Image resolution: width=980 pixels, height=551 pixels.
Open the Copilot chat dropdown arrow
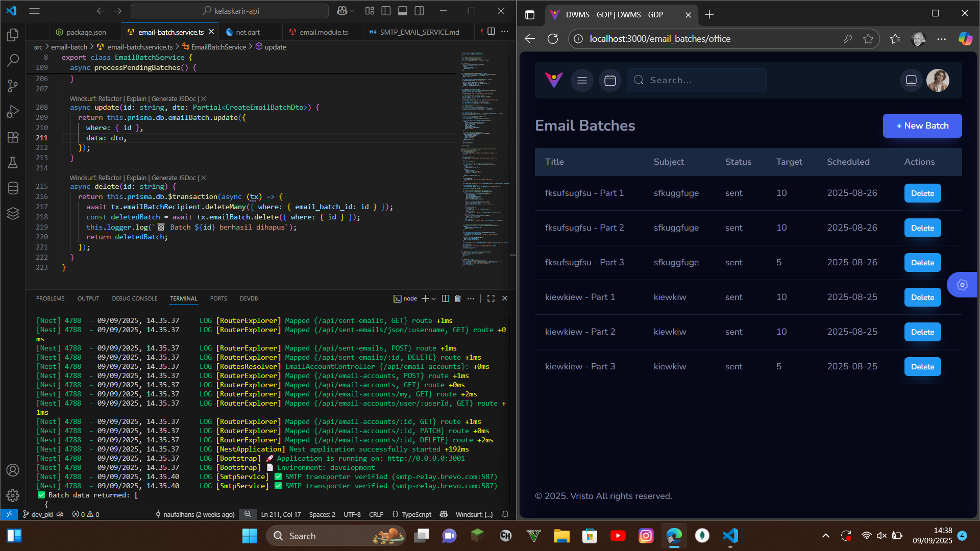[352, 11]
